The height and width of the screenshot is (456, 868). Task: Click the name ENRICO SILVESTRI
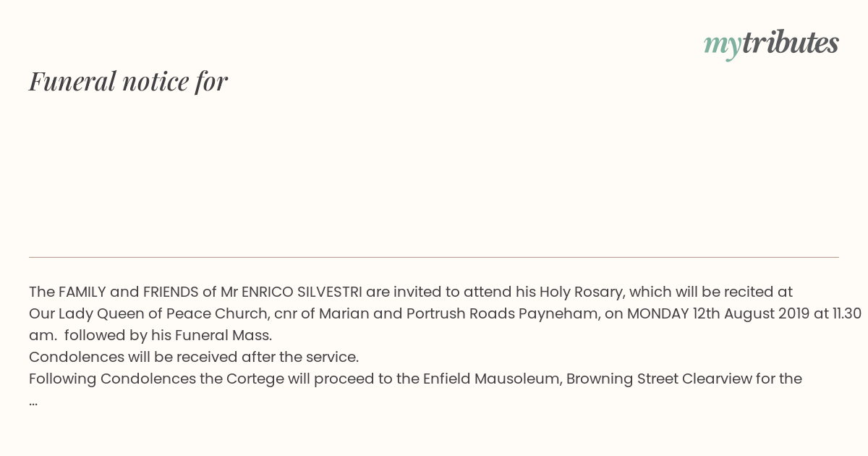[x=302, y=292]
